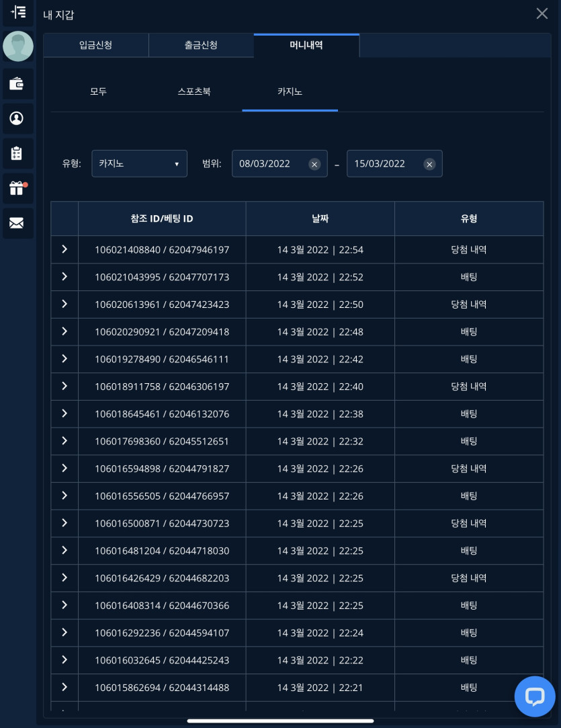Click the 내 지갑 panel title

tap(58, 15)
